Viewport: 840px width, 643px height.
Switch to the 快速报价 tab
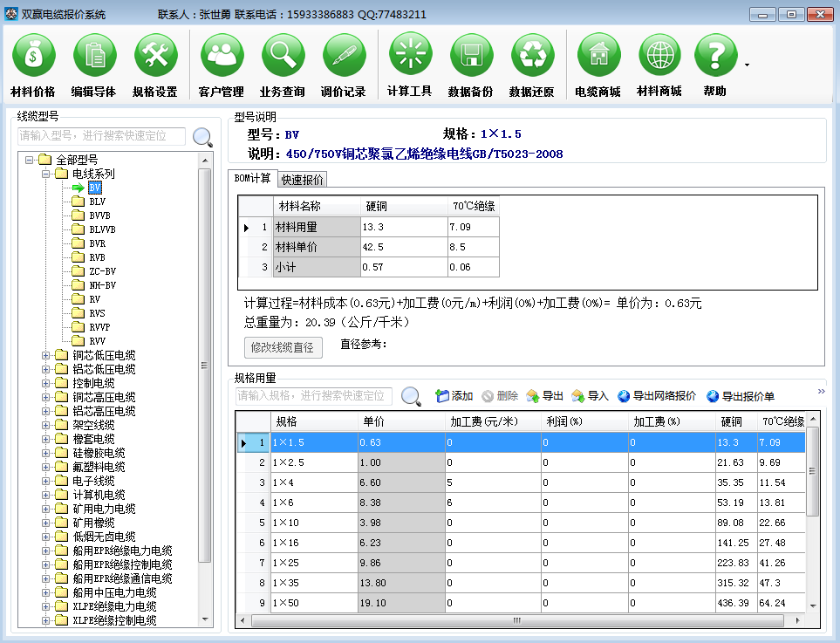tap(302, 180)
